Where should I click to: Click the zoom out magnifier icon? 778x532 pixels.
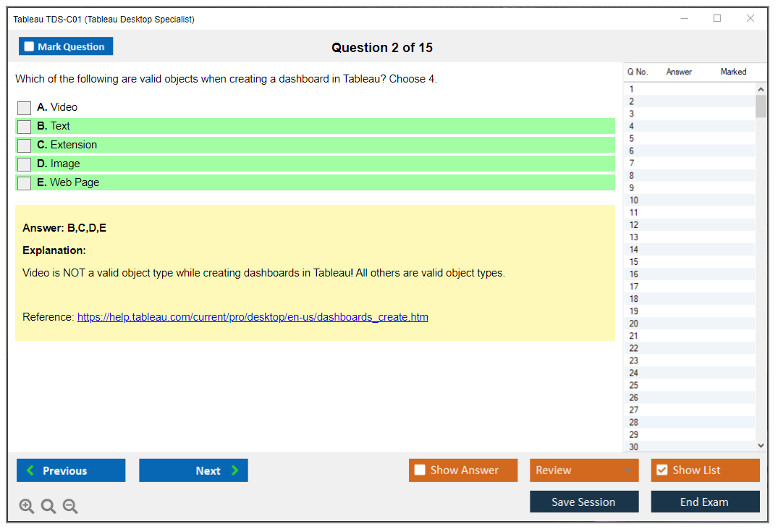(x=70, y=507)
